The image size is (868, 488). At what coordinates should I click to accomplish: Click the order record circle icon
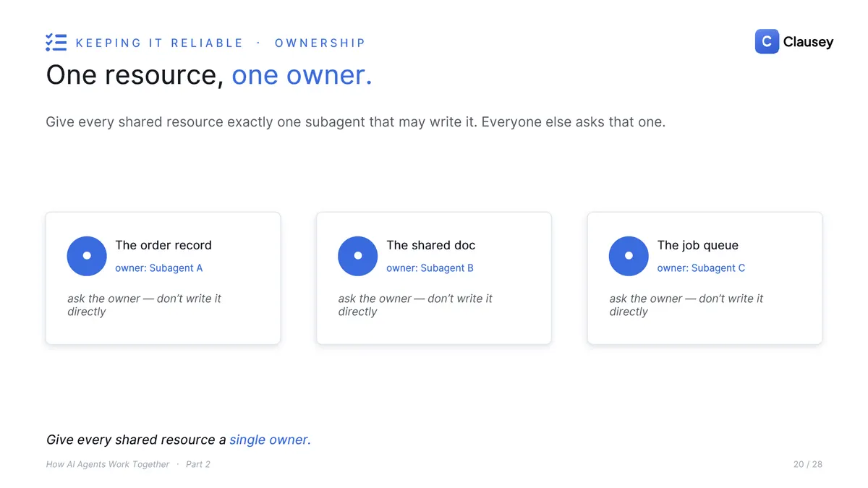(87, 256)
